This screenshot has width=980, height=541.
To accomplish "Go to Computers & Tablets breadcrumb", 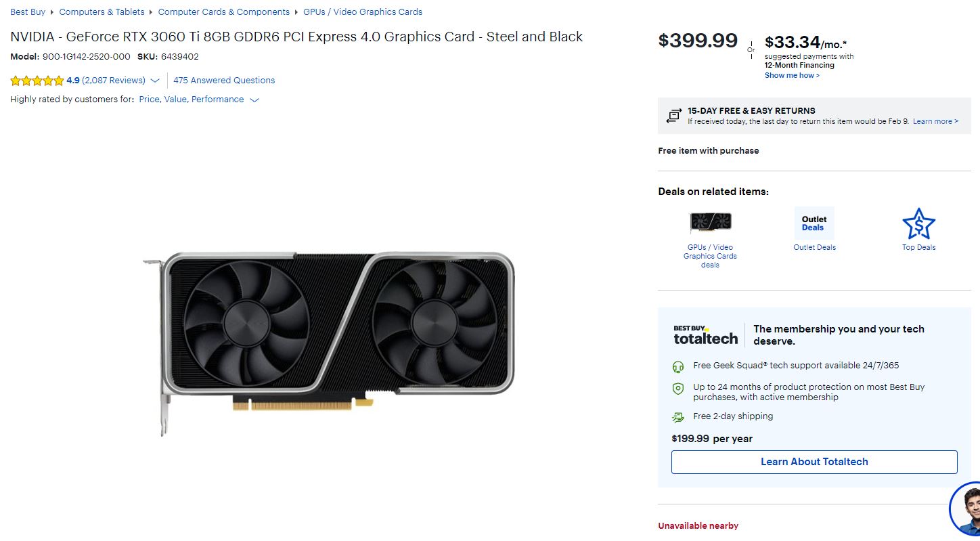I will (102, 12).
